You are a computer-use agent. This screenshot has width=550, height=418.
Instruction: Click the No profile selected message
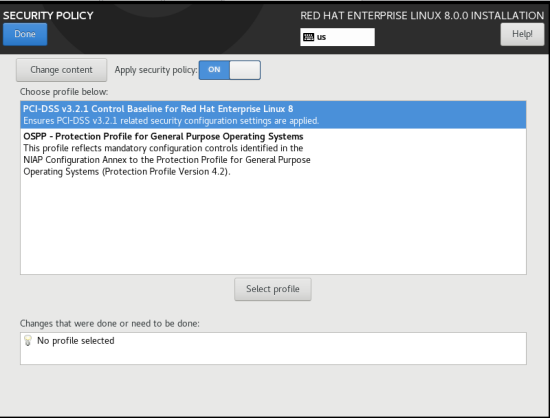[76, 341]
